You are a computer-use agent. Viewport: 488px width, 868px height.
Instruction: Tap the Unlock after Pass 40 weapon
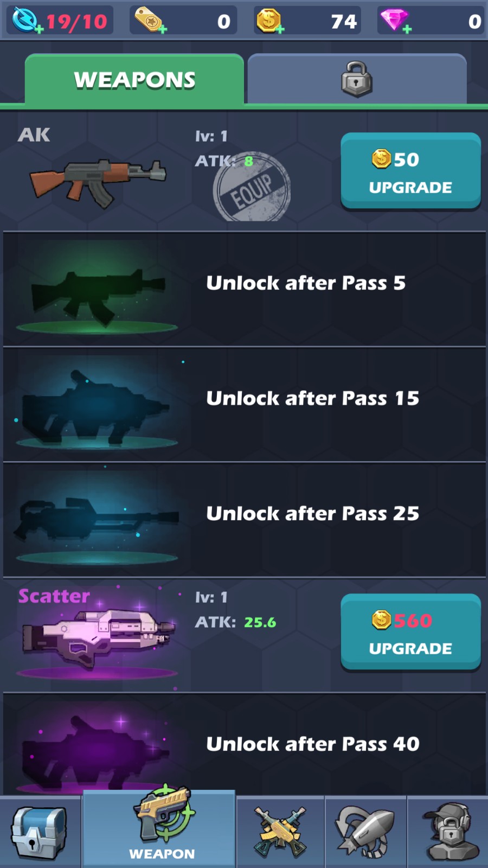click(x=244, y=743)
